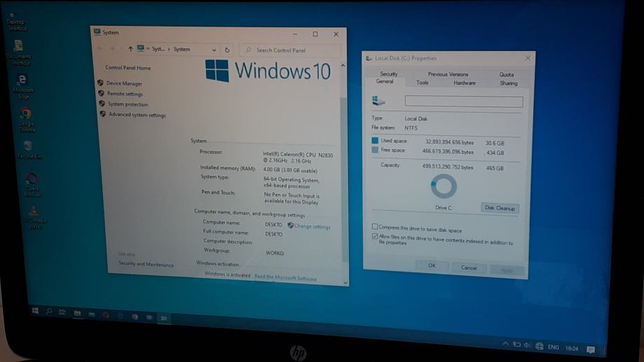The image size is (644, 362).
Task: Open Advanced system settings link
Action: click(137, 115)
